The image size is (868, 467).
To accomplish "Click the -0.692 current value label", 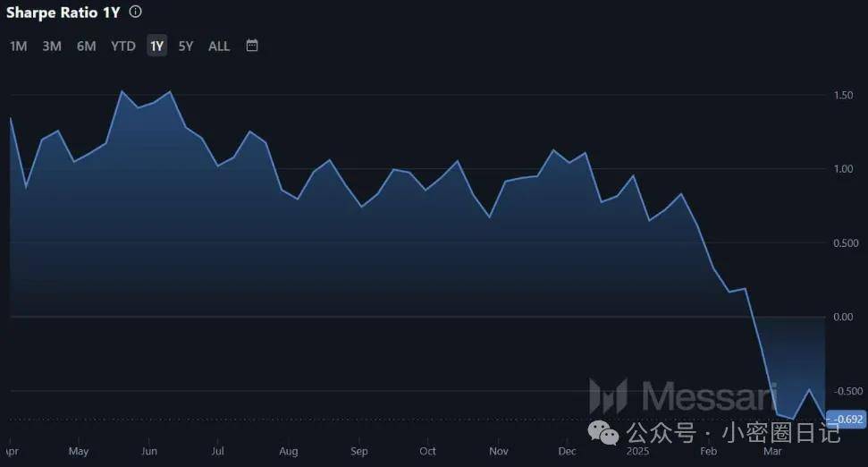I will (846, 420).
